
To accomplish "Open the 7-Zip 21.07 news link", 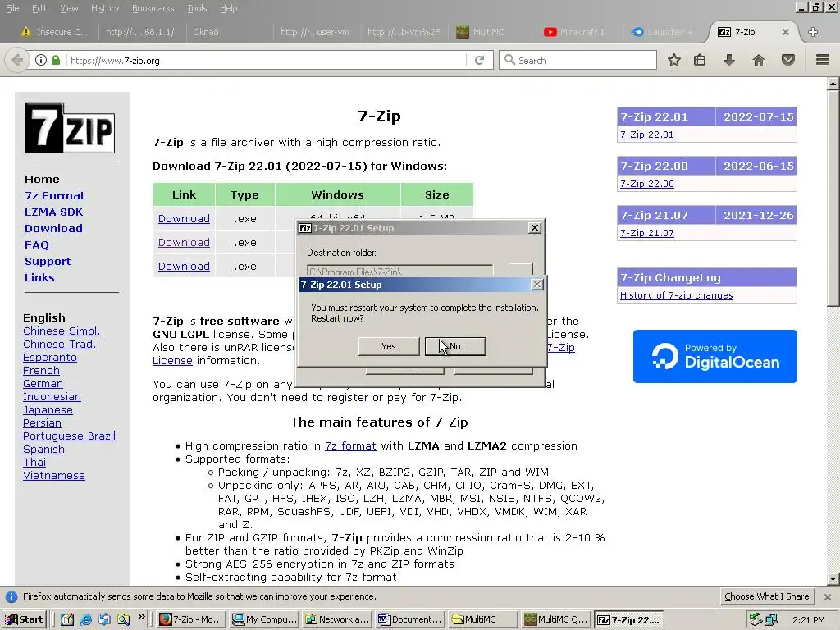I will coord(646,233).
